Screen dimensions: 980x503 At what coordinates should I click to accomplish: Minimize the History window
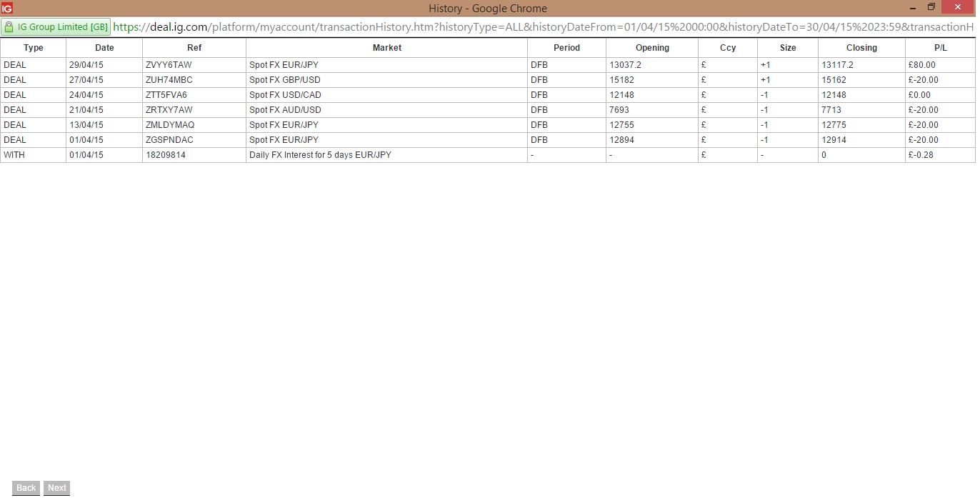point(914,8)
